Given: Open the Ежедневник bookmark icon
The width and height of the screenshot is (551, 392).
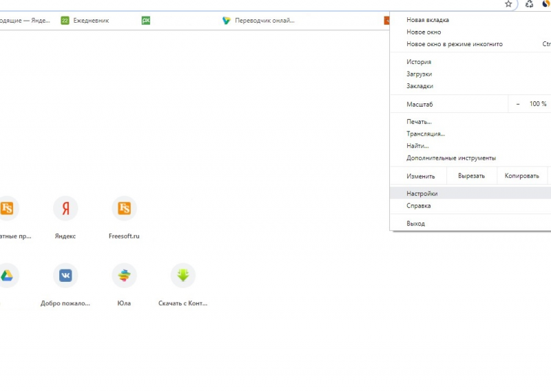Looking at the screenshot, I should coord(65,21).
